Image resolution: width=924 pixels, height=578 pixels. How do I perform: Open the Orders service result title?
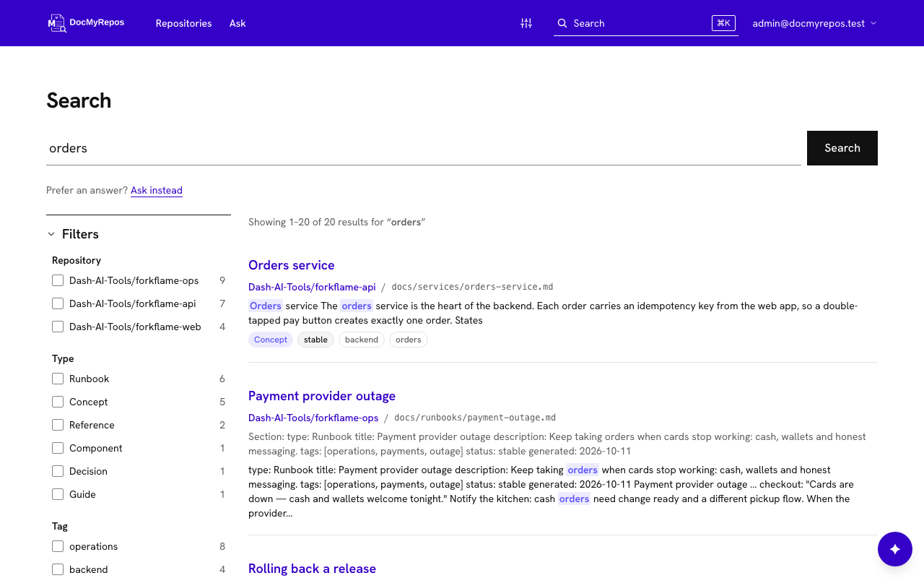click(x=292, y=265)
